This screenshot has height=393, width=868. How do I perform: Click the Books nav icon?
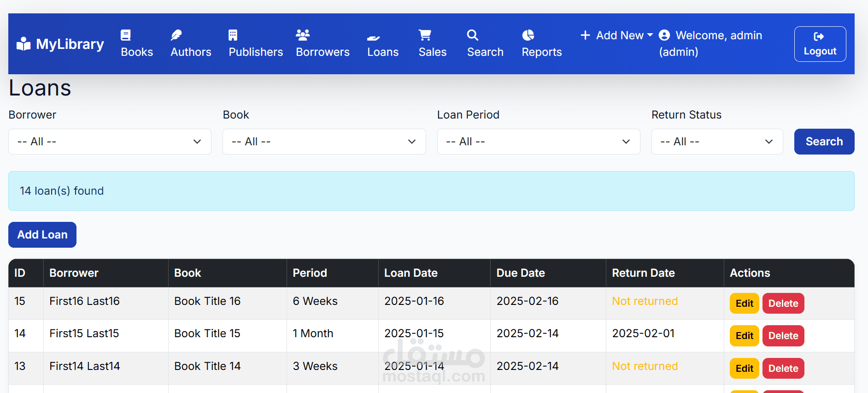point(126,35)
